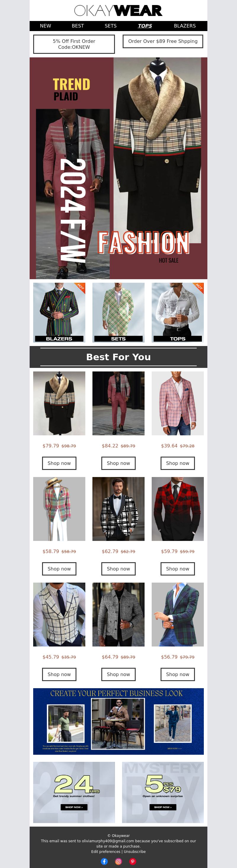Shop now for the $62.79 plaid tuxedo blazer
237x868 pixels.
[118, 568]
